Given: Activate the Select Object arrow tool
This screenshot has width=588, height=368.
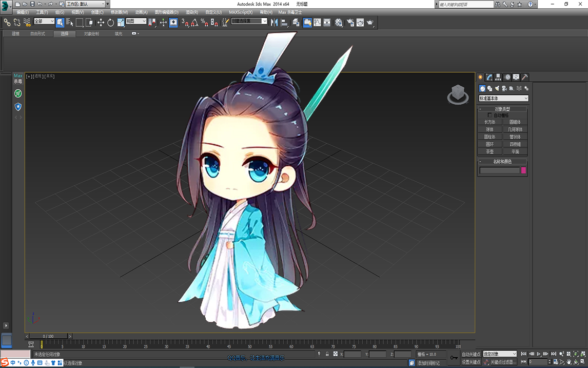Looking at the screenshot, I should [x=60, y=23].
